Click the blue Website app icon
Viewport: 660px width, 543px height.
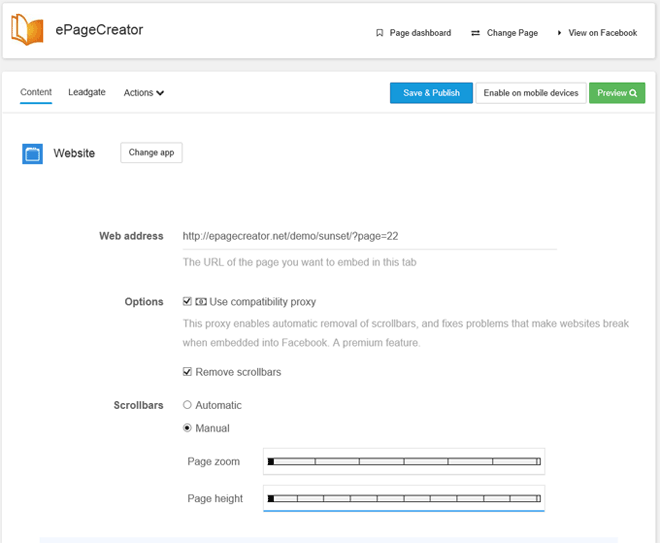[x=33, y=154]
